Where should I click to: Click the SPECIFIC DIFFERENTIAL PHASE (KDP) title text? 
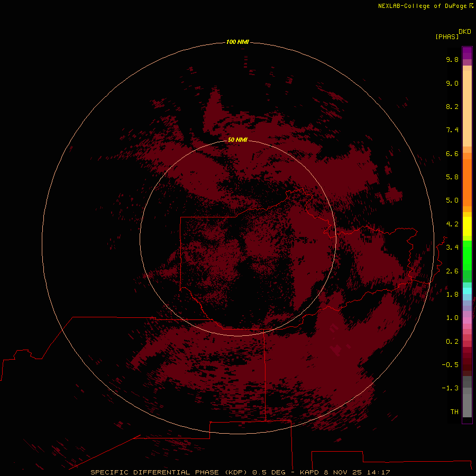pyautogui.click(x=170, y=472)
